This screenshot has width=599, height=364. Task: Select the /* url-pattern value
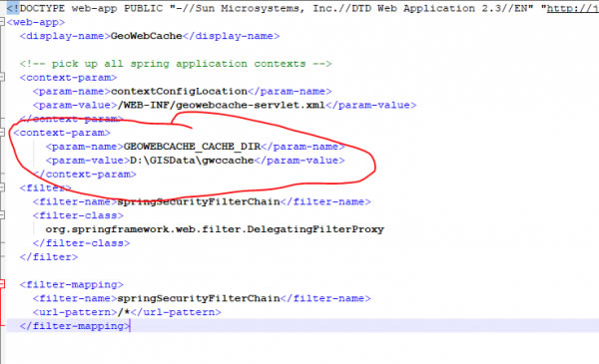pos(124,312)
